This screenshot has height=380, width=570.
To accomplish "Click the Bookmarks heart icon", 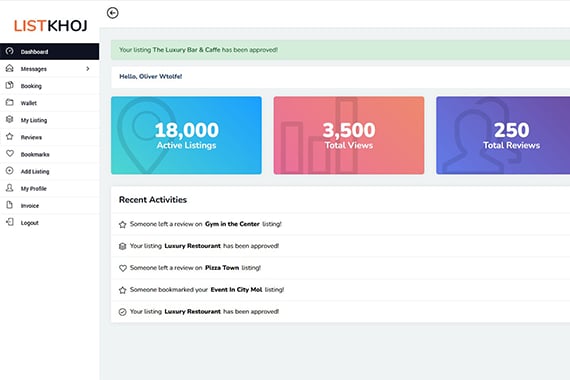I will click(x=10, y=154).
